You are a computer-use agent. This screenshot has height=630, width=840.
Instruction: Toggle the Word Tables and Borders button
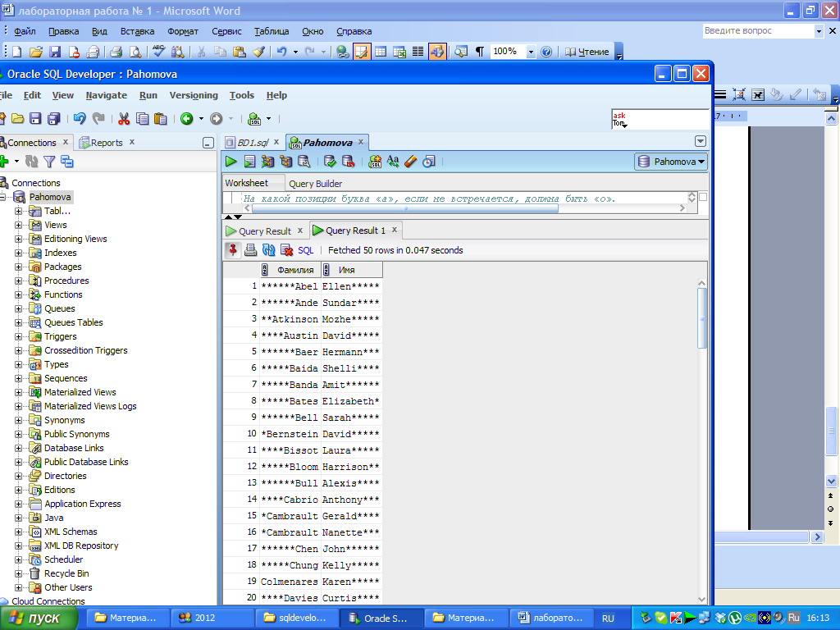(362, 52)
